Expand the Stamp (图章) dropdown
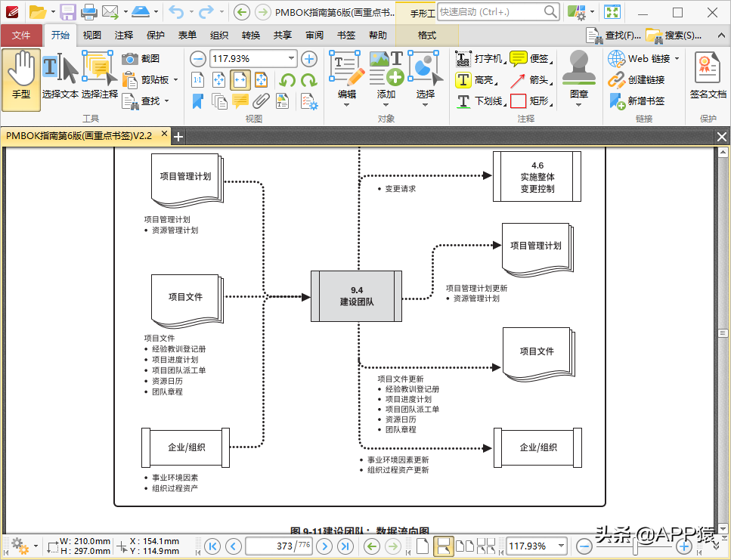Viewport: 731px width, 560px height. pos(578,104)
